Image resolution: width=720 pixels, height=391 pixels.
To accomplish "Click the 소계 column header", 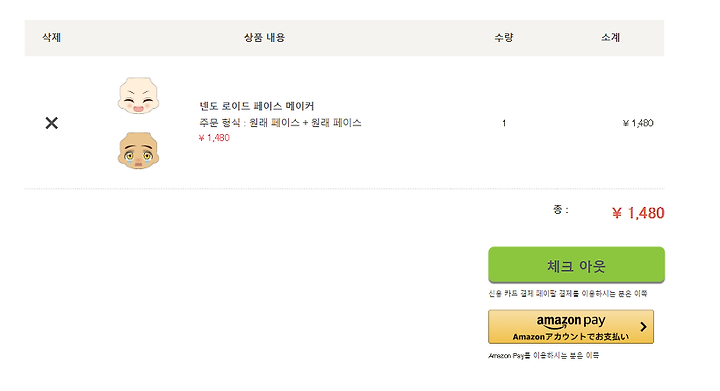I will click(611, 38).
